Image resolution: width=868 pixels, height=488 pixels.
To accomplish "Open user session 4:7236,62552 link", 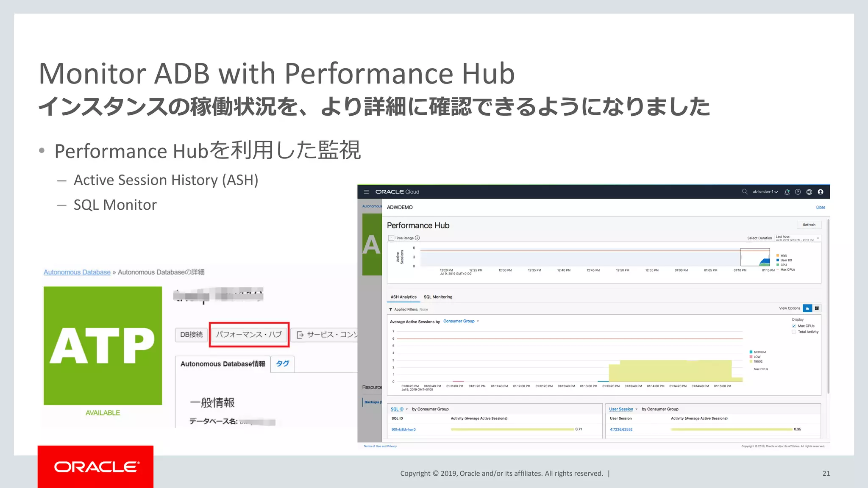I will (x=621, y=430).
